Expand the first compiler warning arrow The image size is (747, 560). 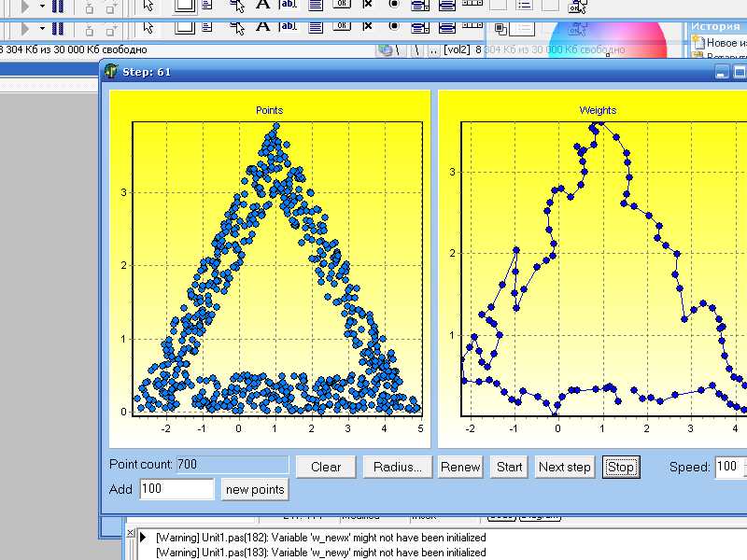(x=143, y=538)
